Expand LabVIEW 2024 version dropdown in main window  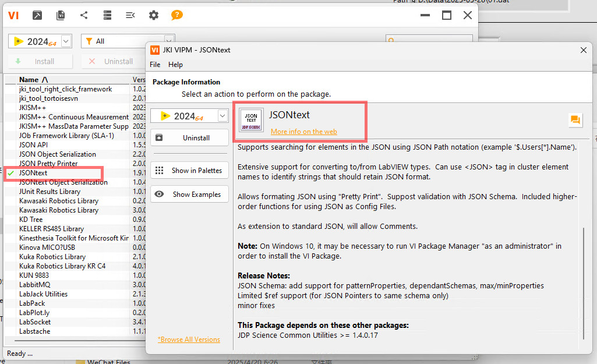click(66, 41)
